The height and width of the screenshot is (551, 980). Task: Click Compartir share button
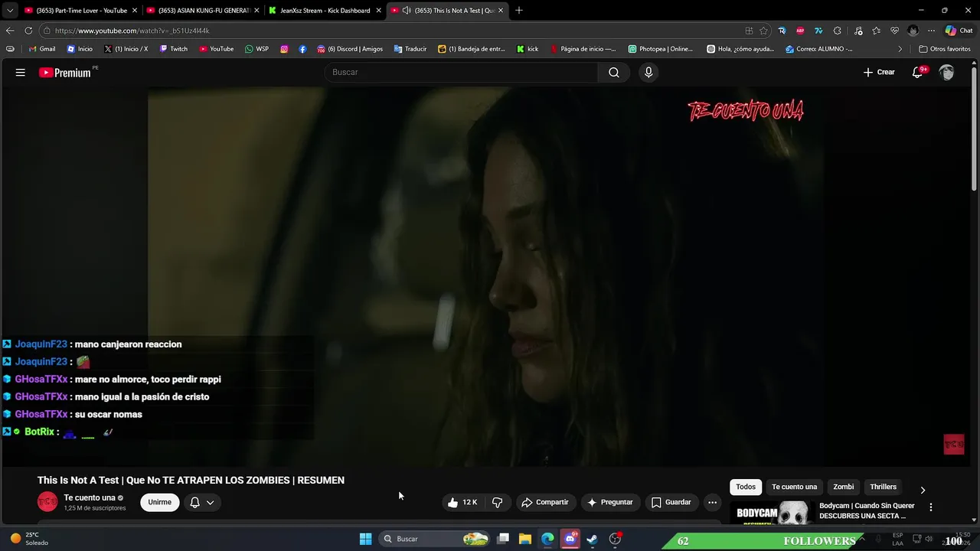544,503
